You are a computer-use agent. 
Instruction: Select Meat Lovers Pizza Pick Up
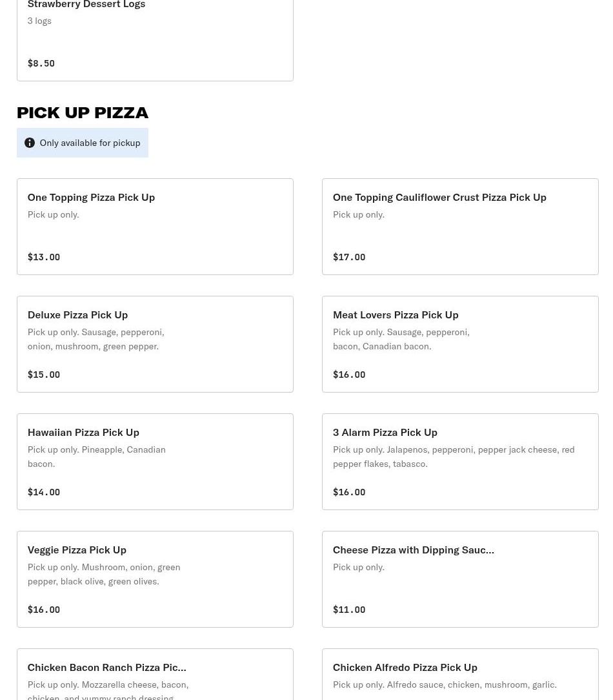(x=459, y=344)
